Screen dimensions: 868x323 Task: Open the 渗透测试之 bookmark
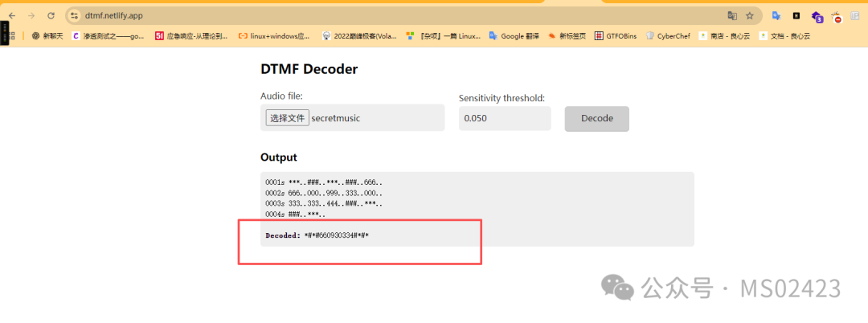(x=108, y=36)
